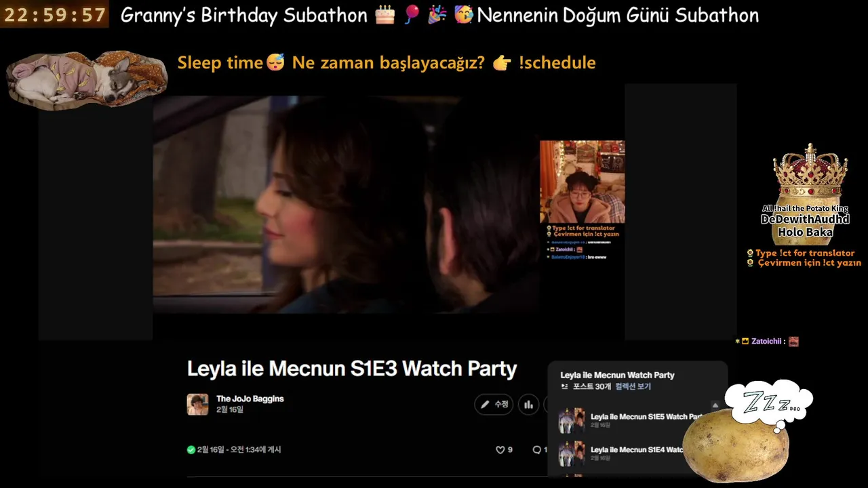Click the 22:59:57 subathon timer
Screen dimensions: 868x488
[54, 14]
